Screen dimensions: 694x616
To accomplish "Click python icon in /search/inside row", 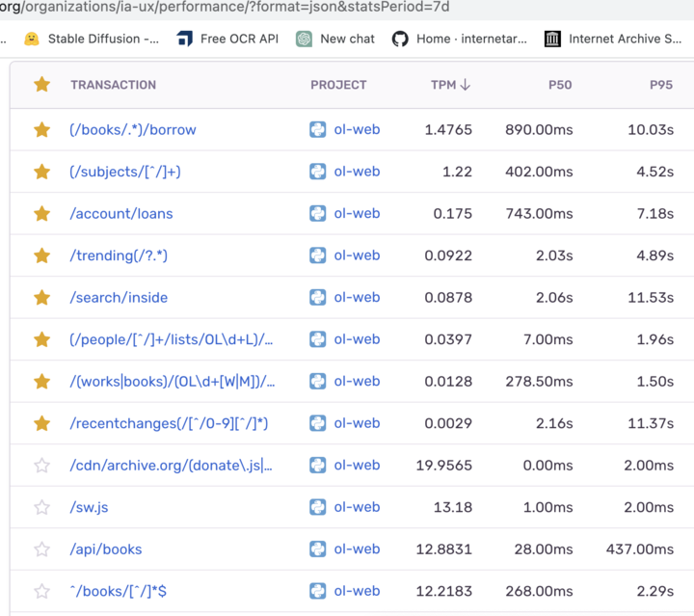I will 317,297.
